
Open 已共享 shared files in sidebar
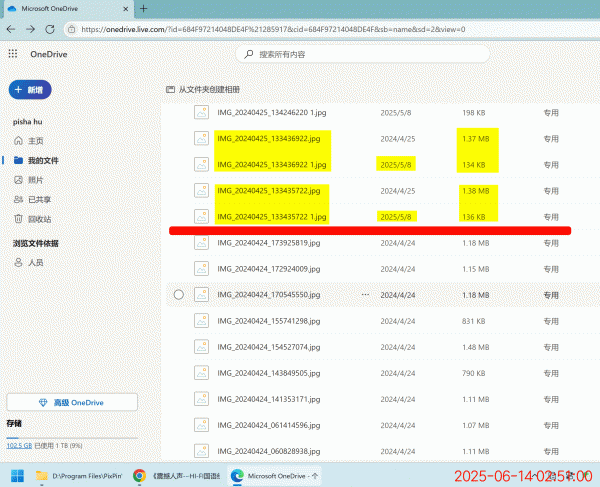[39, 199]
